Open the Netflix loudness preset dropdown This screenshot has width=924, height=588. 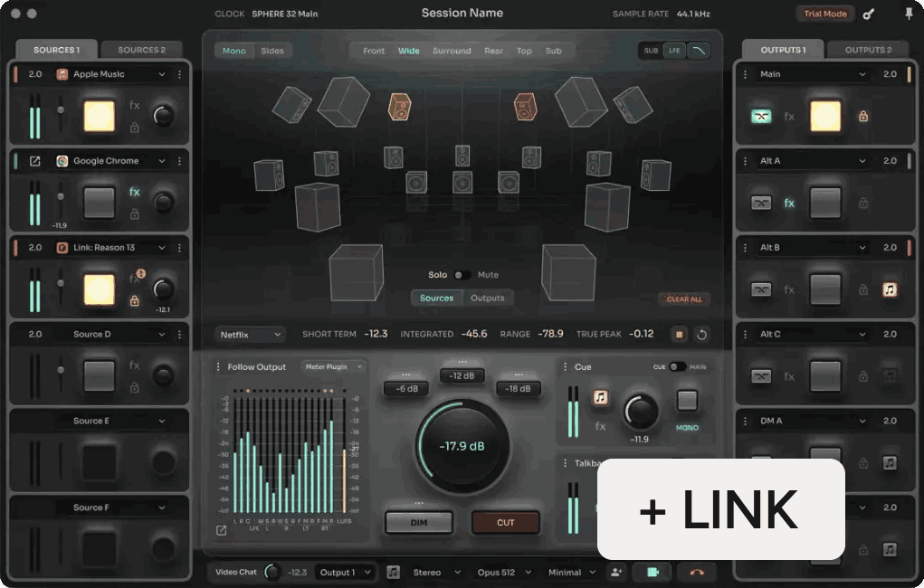pos(250,334)
